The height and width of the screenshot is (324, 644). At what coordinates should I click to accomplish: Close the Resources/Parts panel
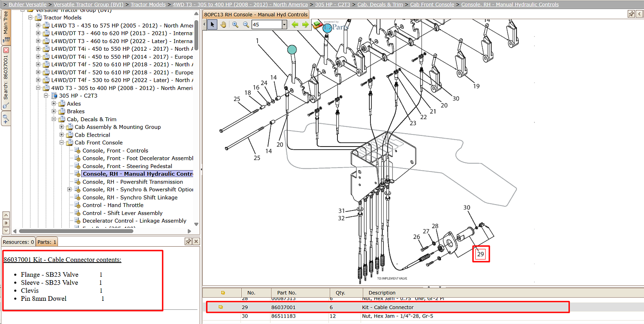point(196,241)
